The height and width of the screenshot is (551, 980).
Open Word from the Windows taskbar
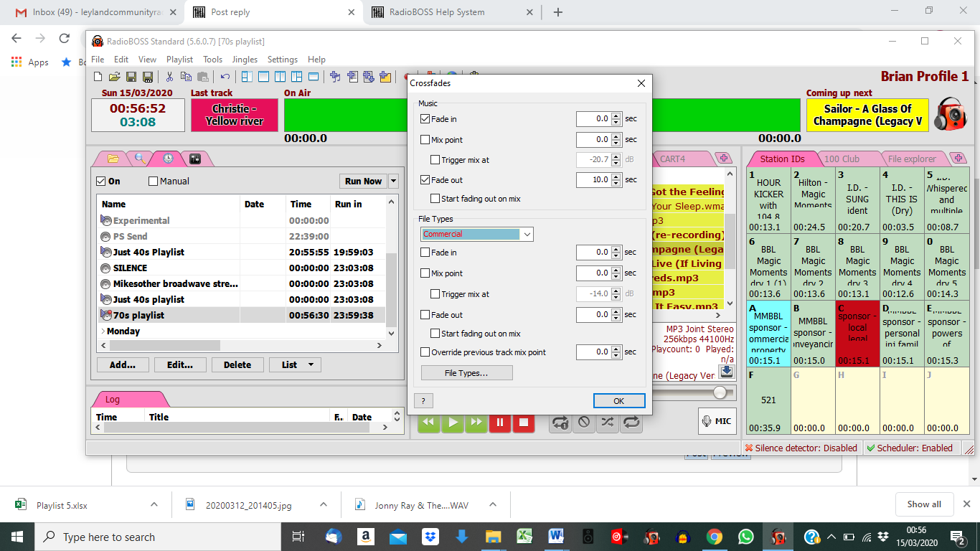coord(556,537)
